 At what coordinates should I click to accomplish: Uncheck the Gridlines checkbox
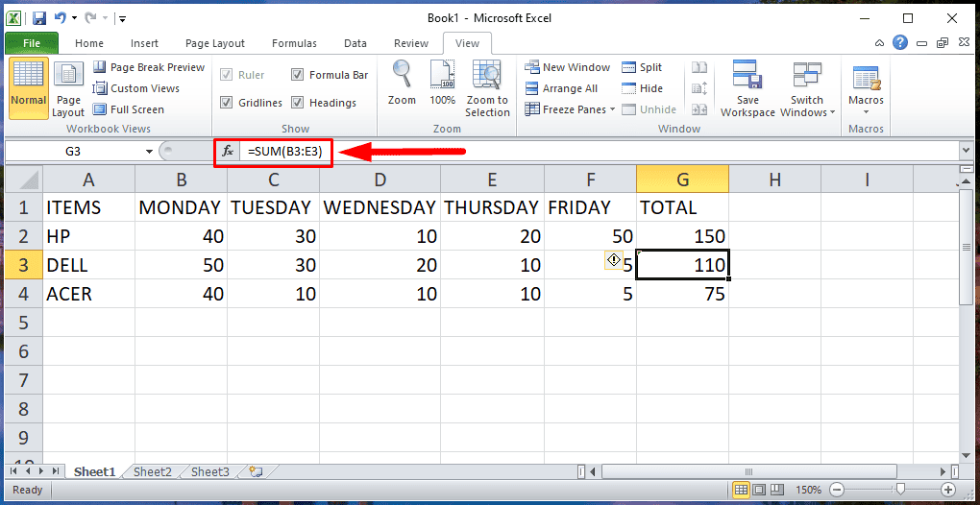pyautogui.click(x=227, y=103)
